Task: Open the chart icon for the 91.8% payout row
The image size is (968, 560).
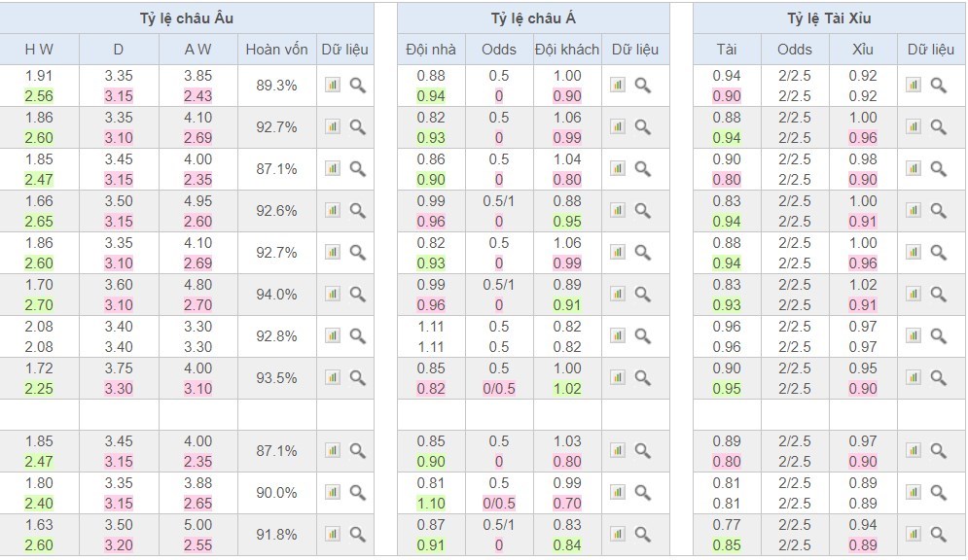Action: pyautogui.click(x=333, y=534)
